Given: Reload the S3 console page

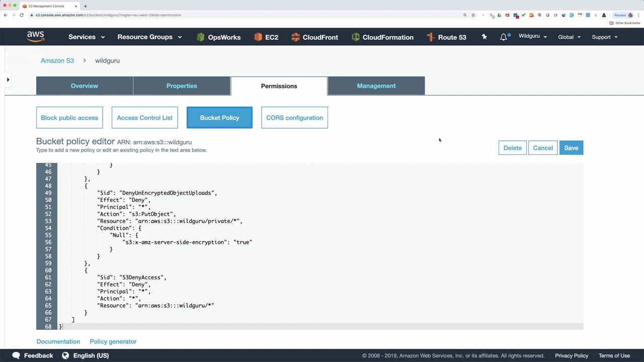Looking at the screenshot, I should [x=22, y=15].
